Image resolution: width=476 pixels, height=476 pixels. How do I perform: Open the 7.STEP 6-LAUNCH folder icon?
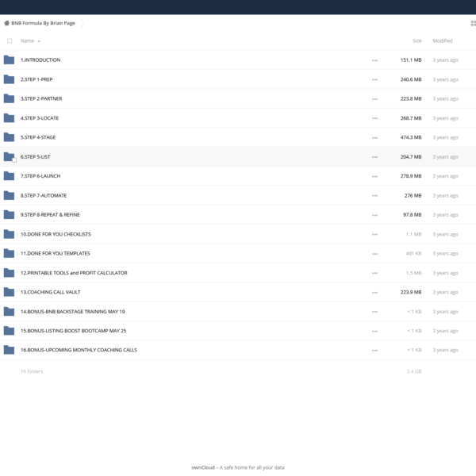click(9, 176)
